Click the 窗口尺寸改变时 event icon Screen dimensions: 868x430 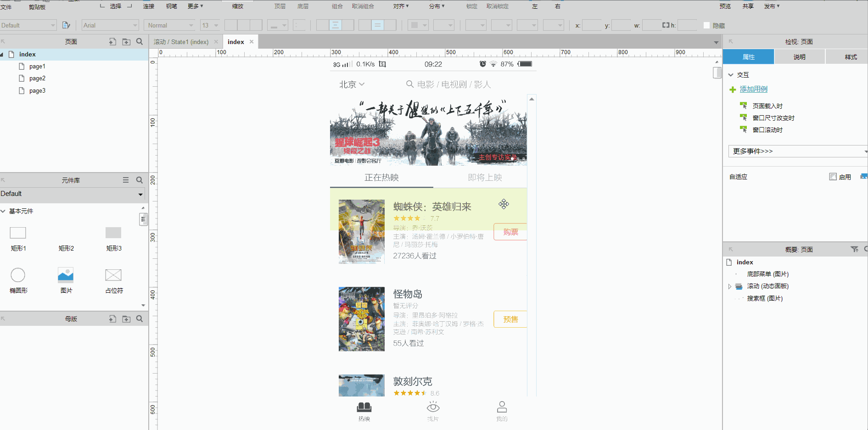pos(743,117)
